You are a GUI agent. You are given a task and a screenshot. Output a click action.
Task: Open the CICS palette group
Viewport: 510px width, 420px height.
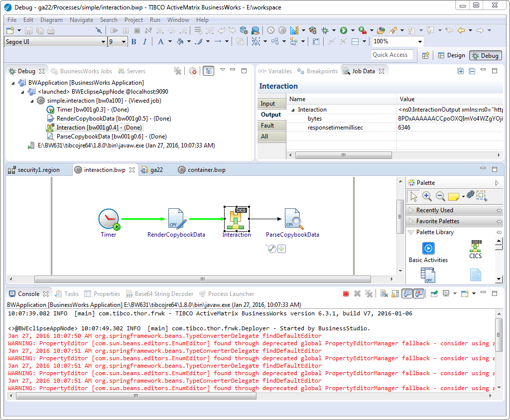point(476,250)
